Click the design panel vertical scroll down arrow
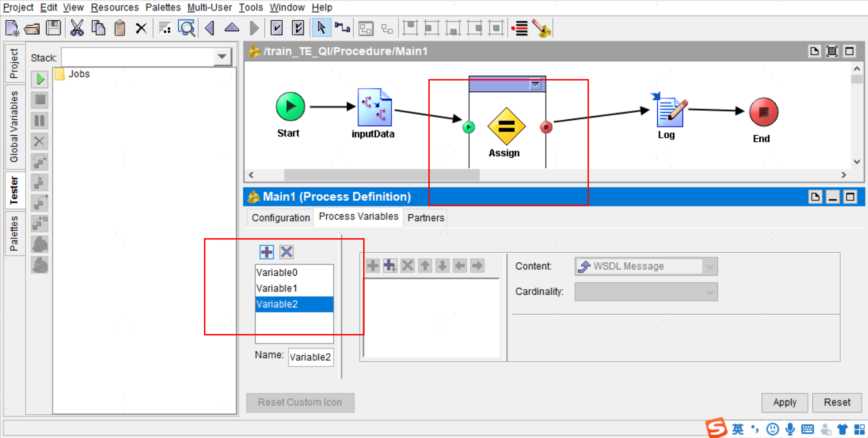 click(x=857, y=162)
